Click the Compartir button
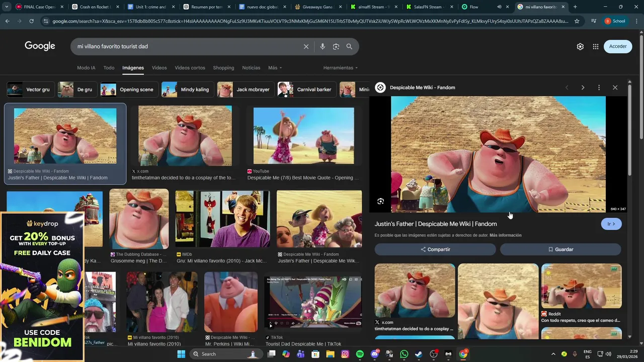Screen dimensions: 644x362 435,249
